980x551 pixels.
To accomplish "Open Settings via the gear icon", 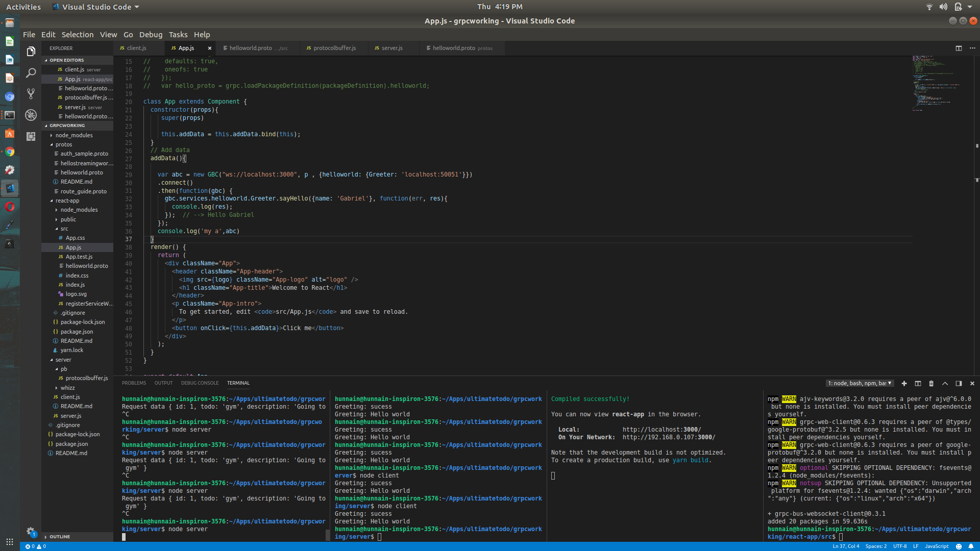I will point(30,531).
